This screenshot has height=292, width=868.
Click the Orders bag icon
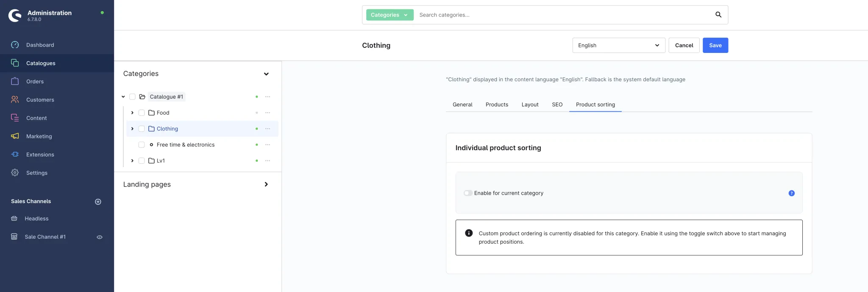pos(15,81)
